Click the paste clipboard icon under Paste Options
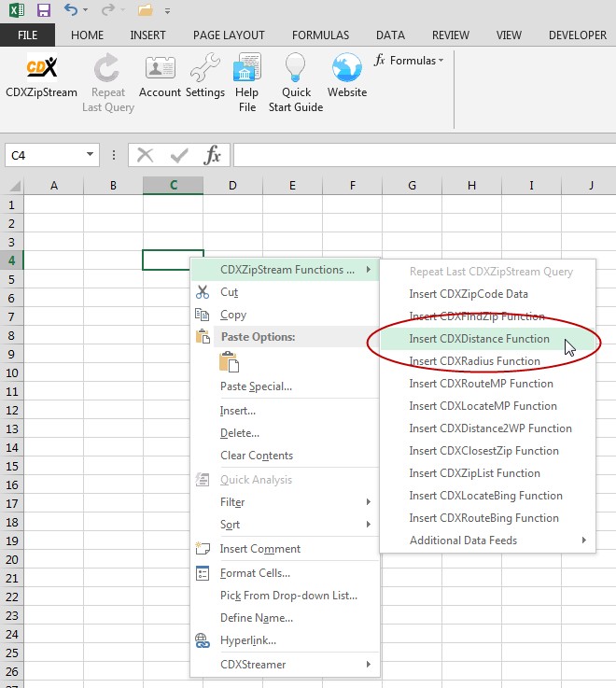The image size is (616, 688). (229, 362)
